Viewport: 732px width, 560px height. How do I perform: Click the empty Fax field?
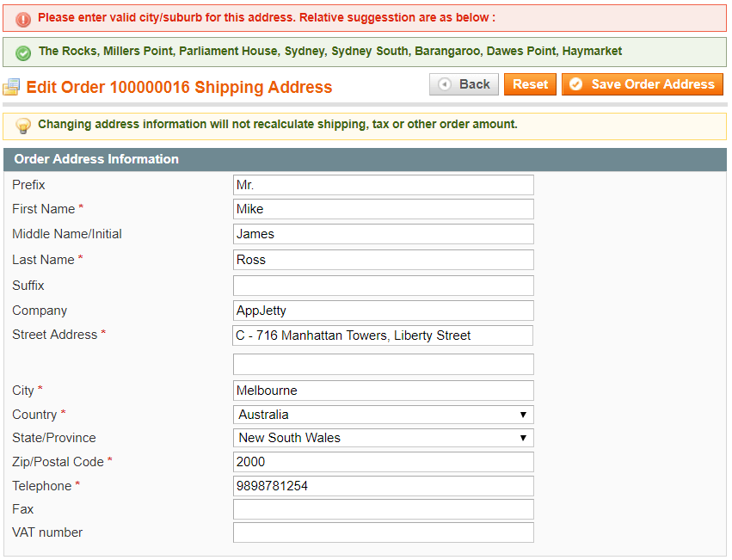tap(383, 509)
